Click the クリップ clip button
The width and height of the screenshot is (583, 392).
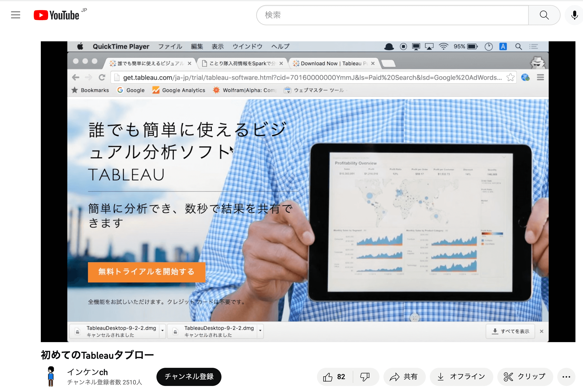tap(525, 377)
